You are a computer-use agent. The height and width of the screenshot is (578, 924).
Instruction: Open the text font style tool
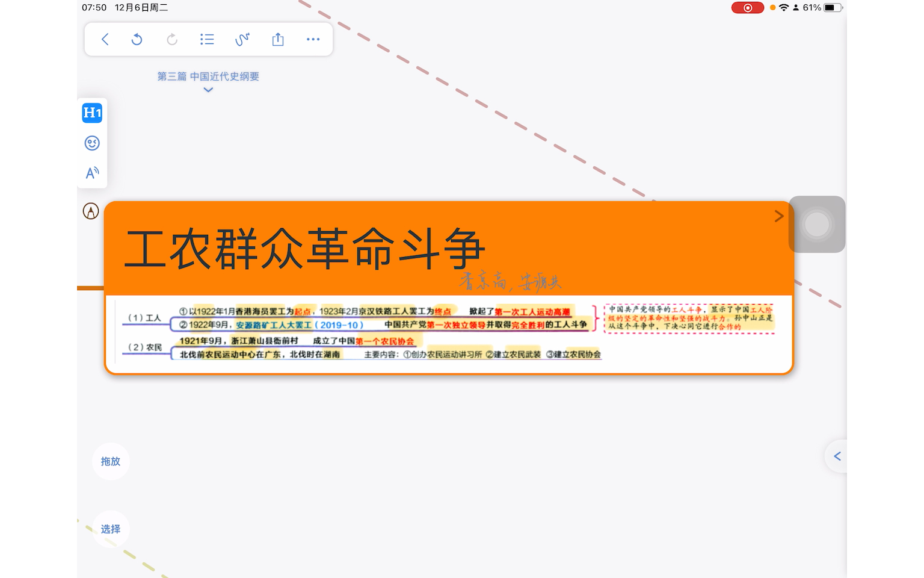(92, 173)
